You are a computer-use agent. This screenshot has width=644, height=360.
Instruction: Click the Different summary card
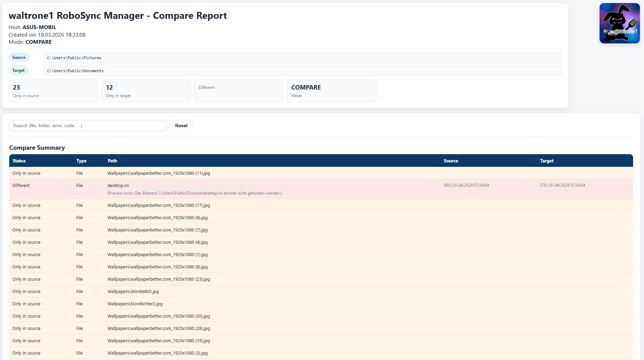[x=239, y=91]
